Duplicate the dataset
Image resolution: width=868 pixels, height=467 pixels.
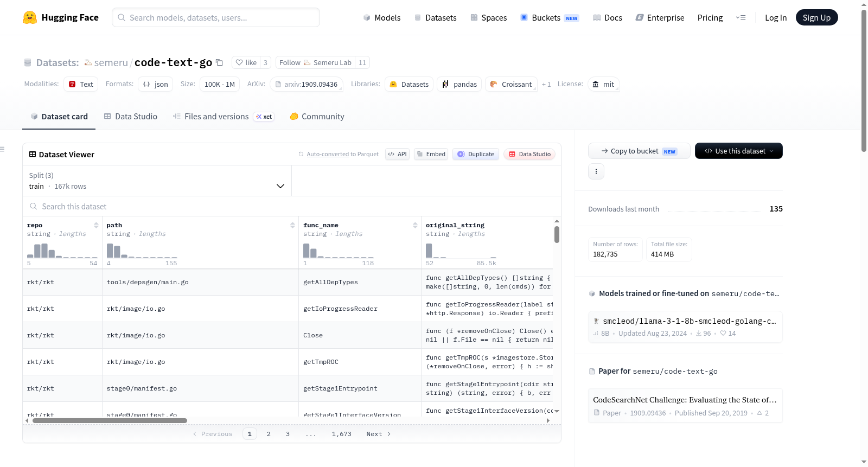click(x=476, y=154)
